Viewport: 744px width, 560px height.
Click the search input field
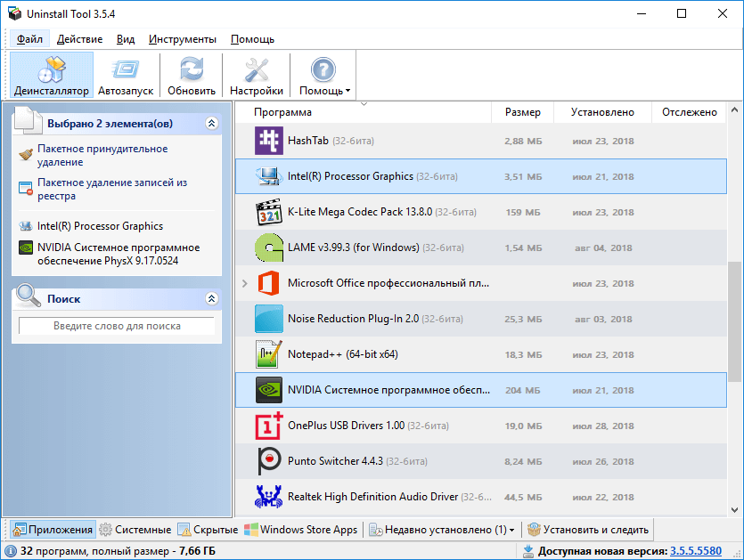pos(117,326)
